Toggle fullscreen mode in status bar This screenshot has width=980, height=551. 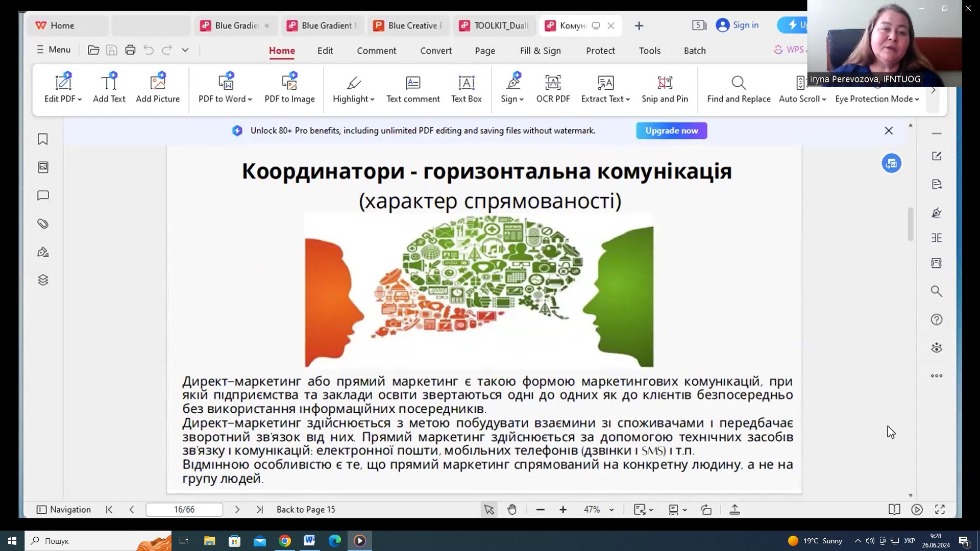click(x=940, y=510)
